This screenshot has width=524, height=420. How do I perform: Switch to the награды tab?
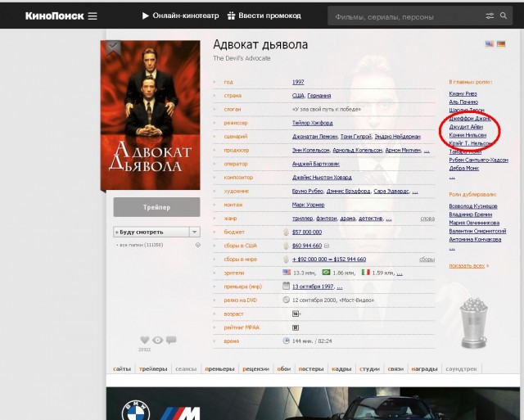coord(424,369)
